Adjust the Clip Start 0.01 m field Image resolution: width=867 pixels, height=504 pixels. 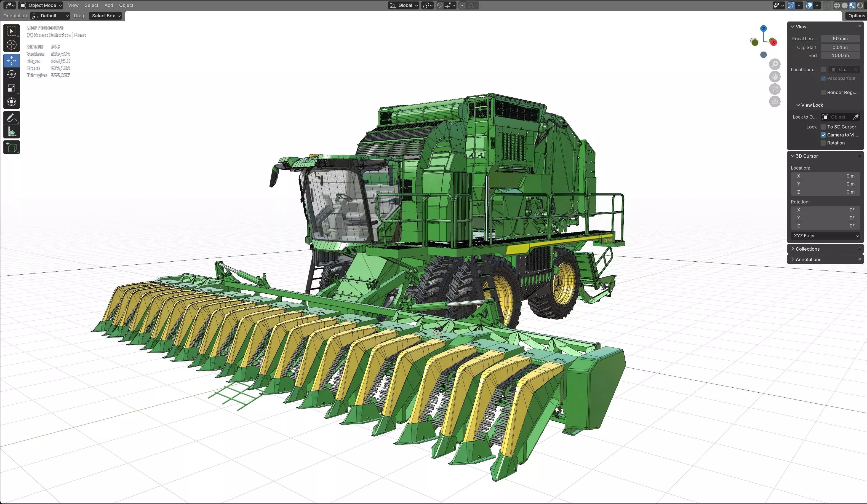pyautogui.click(x=840, y=47)
